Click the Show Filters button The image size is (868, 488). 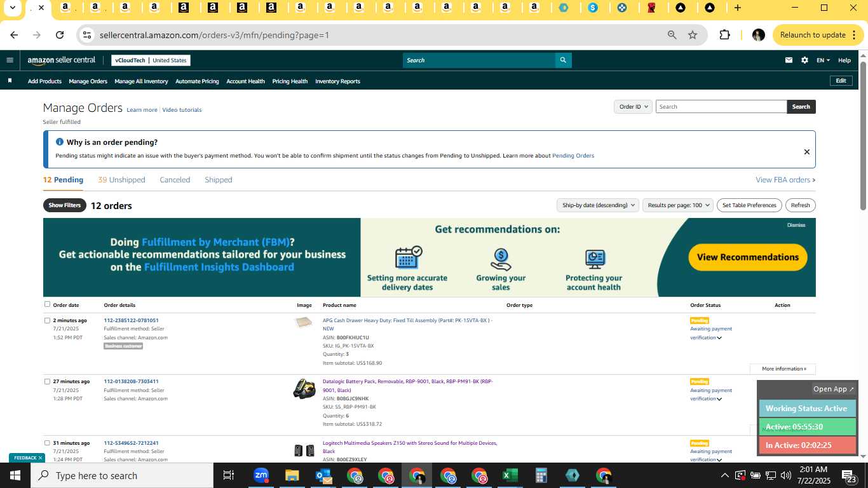point(65,205)
